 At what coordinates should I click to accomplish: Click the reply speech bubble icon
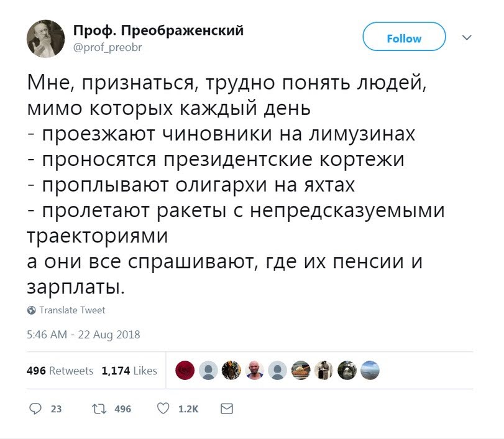point(36,409)
